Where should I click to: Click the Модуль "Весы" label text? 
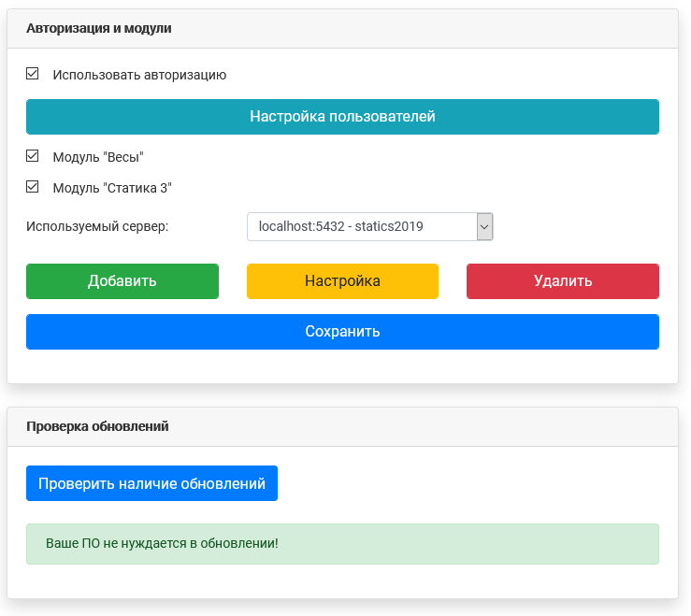coord(98,157)
